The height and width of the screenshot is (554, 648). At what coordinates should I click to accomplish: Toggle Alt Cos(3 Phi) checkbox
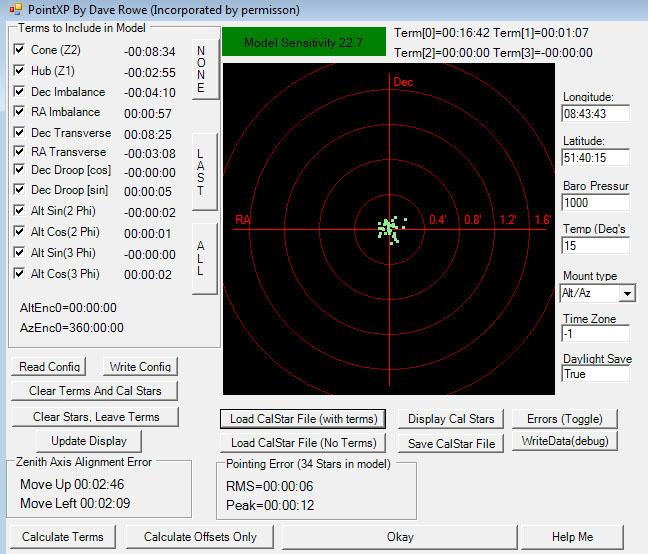19,273
